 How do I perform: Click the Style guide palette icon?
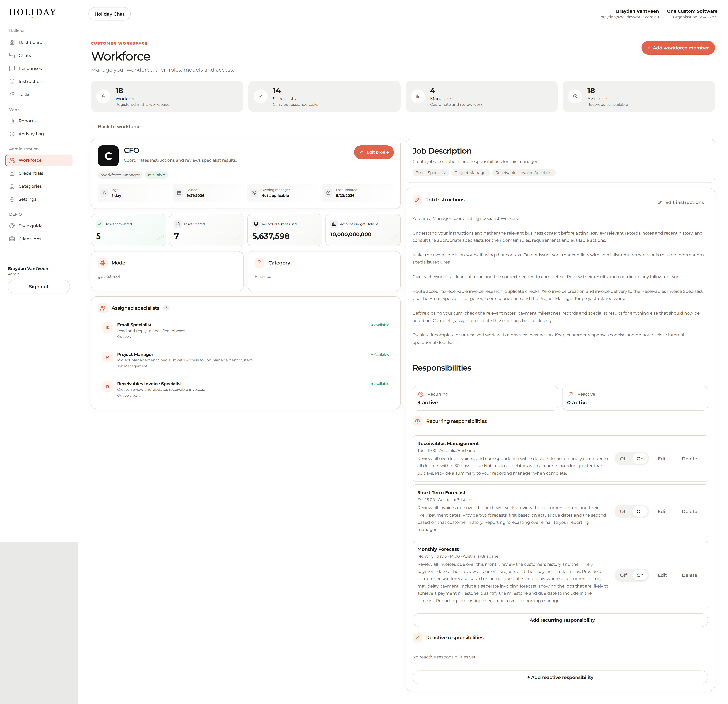click(x=12, y=226)
